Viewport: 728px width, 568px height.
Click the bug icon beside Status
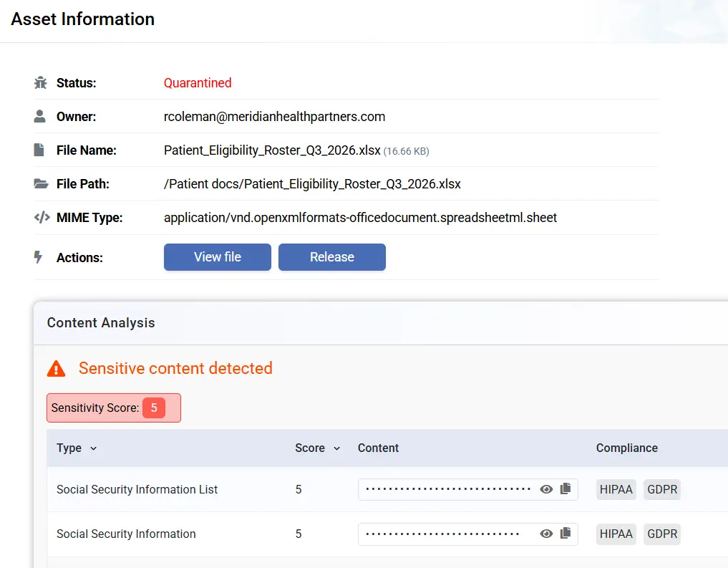coord(40,82)
